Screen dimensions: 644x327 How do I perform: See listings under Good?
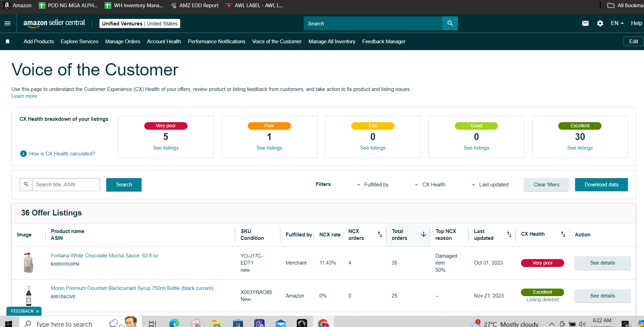pos(476,148)
